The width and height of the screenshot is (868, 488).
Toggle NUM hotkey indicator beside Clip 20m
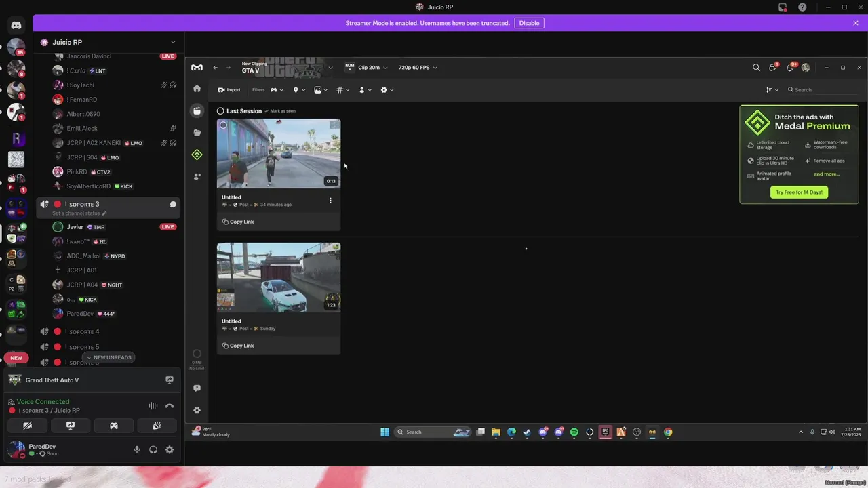(350, 67)
